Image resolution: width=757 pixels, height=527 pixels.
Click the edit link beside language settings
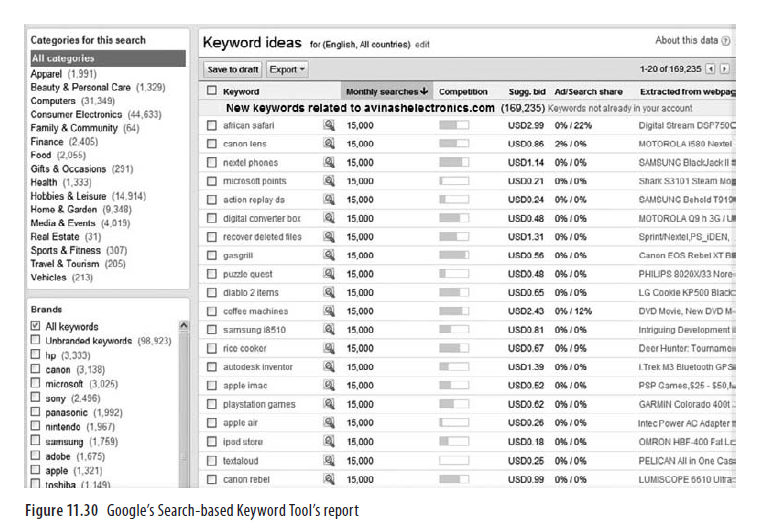coord(422,44)
